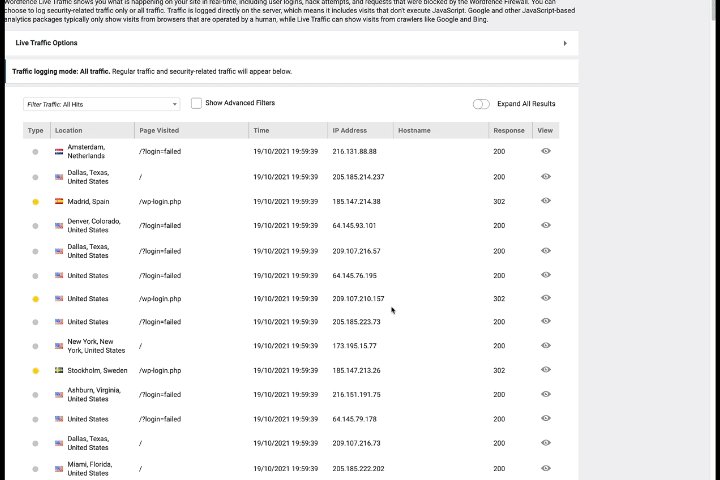Click /wp-login.php in Madrid row
This screenshot has width=720, height=480.
click(160, 201)
